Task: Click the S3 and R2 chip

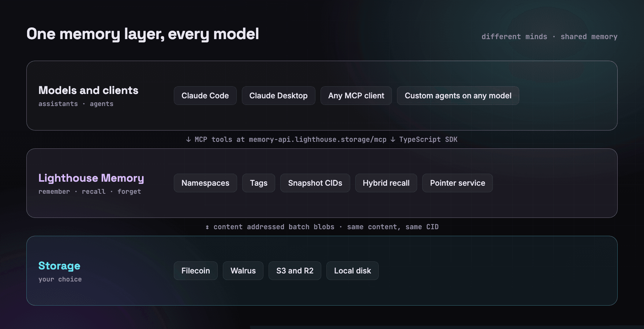Action: [x=295, y=271]
